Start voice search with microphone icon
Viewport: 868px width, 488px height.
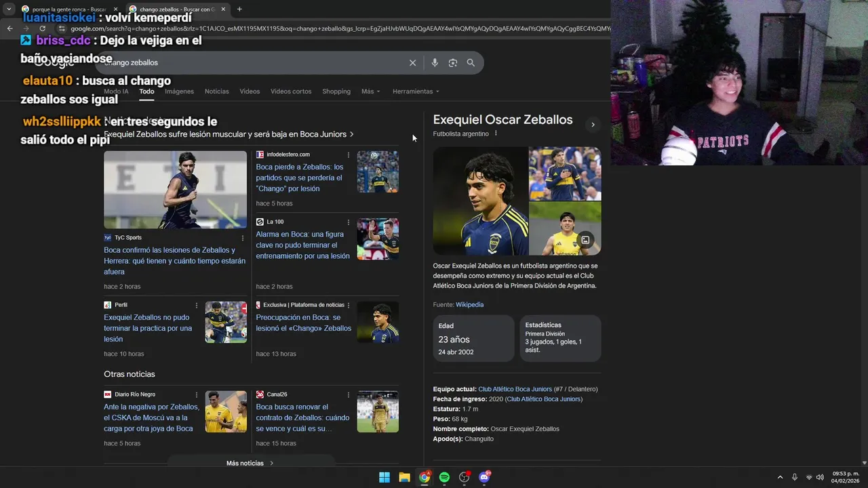[x=435, y=62]
